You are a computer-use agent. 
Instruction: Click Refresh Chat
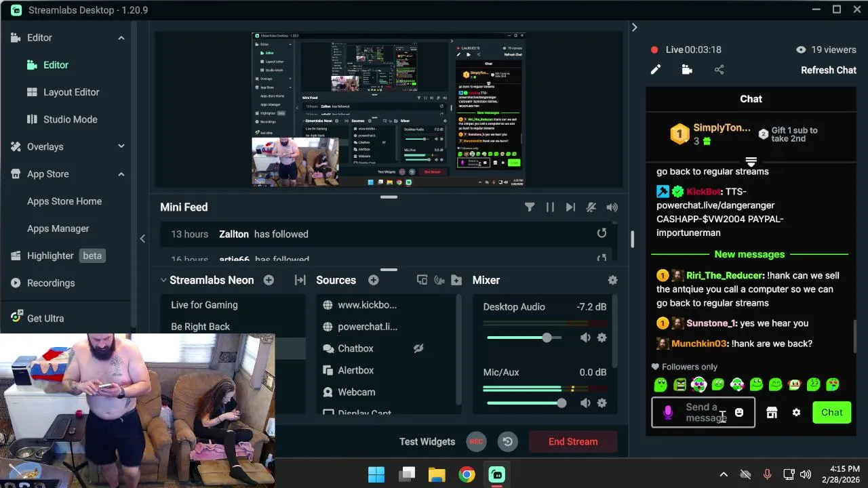[x=829, y=70]
